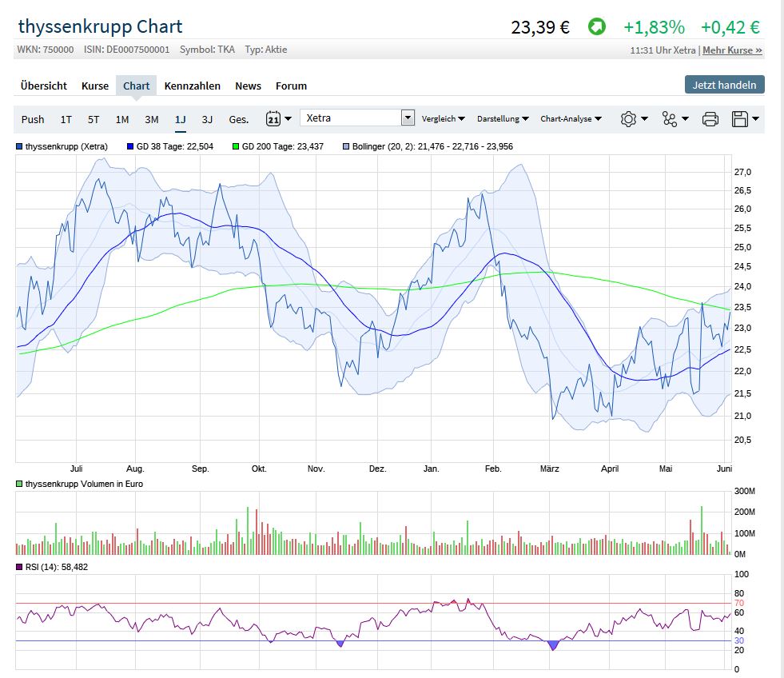Screen dimensions: 784x678
Task: Open the Darstellung dropdown menu
Action: coord(503,119)
